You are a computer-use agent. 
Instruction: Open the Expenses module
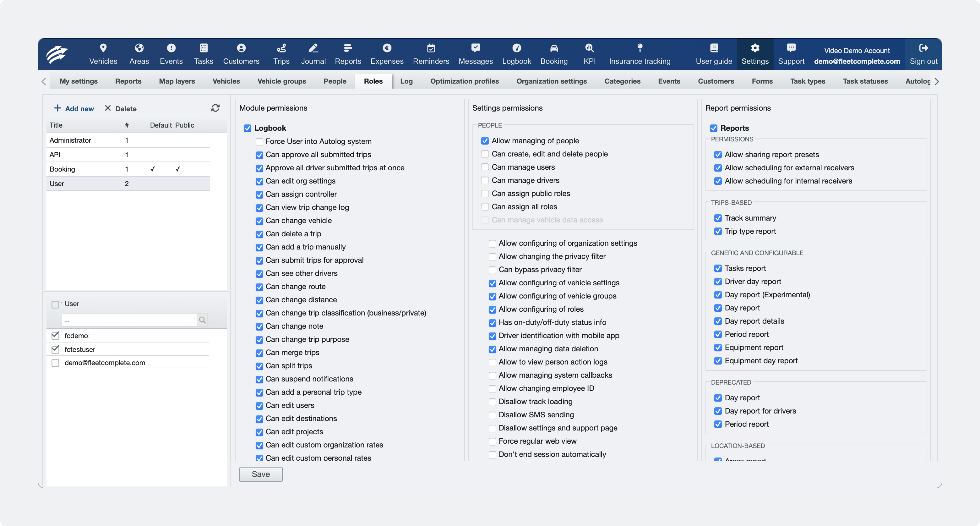(x=387, y=54)
